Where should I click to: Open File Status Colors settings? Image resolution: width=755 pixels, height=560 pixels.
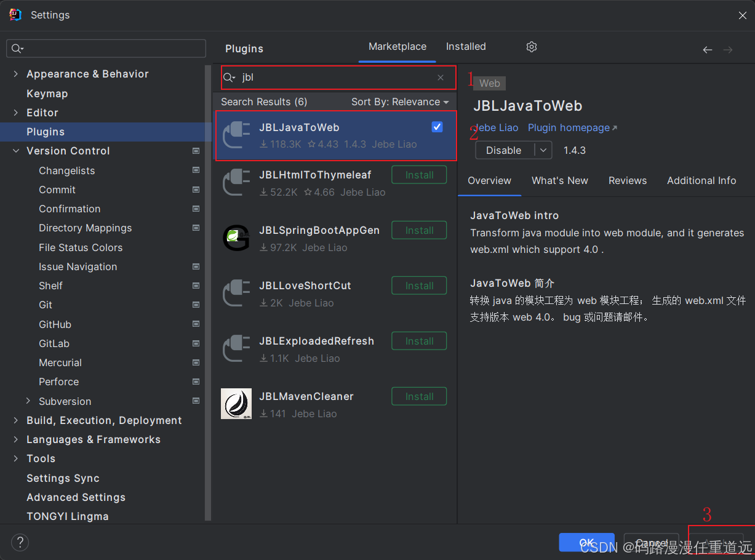[81, 247]
